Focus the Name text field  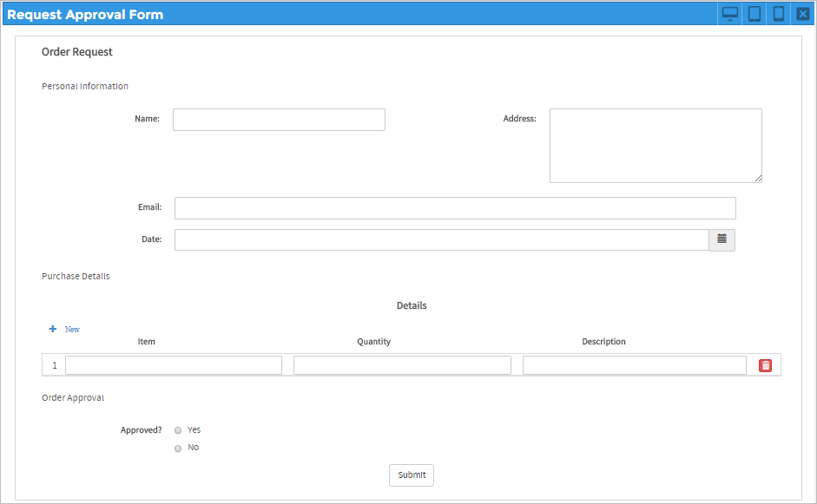279,120
